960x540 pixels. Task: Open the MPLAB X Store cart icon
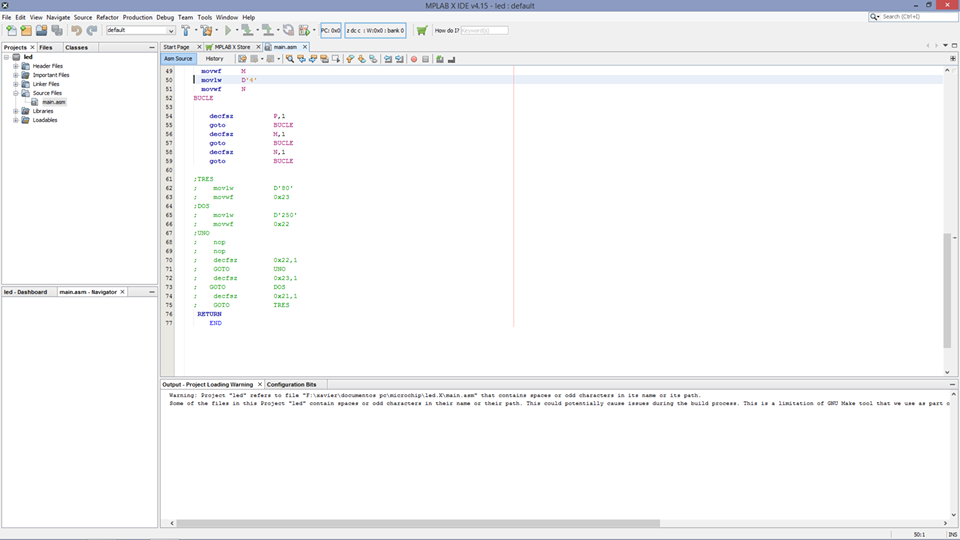click(x=422, y=30)
